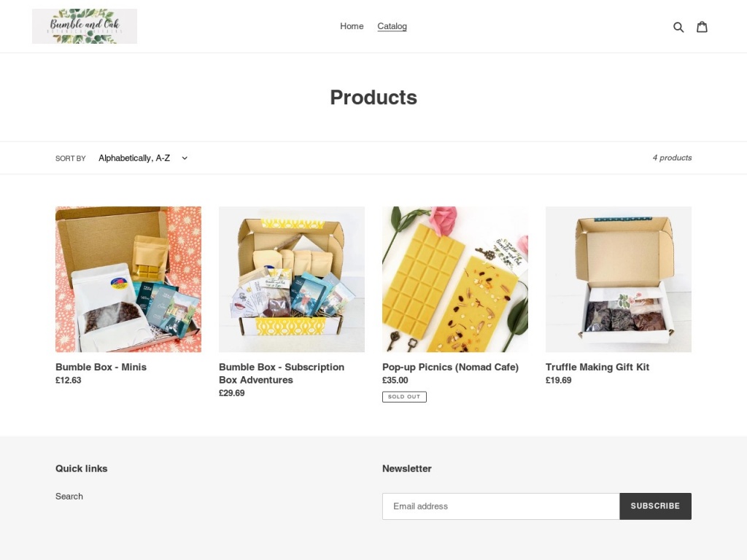Open the shopping cart bag icon
The image size is (747, 560).
(703, 27)
